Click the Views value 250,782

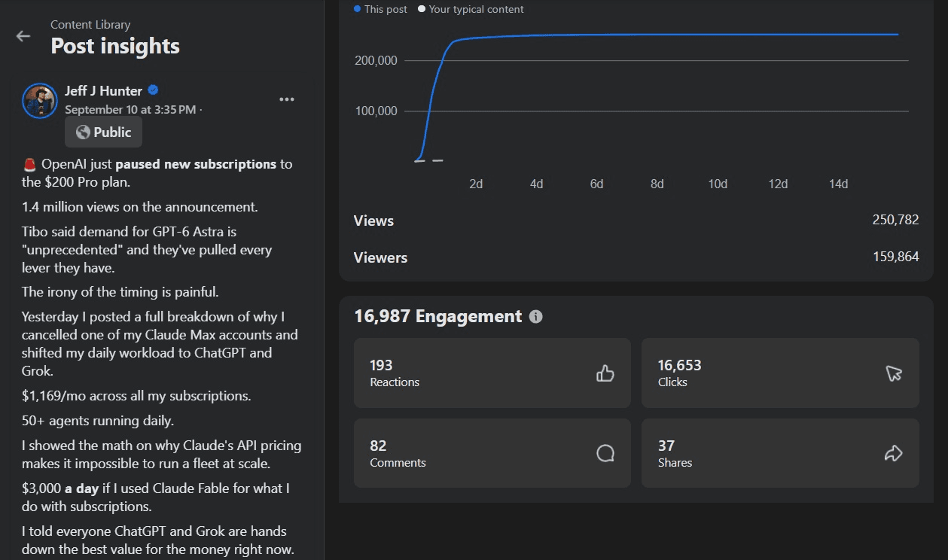896,220
